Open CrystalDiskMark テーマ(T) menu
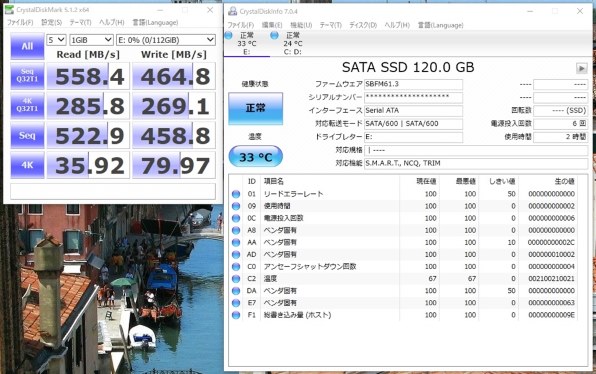The width and height of the screenshot is (596, 374). (80, 22)
